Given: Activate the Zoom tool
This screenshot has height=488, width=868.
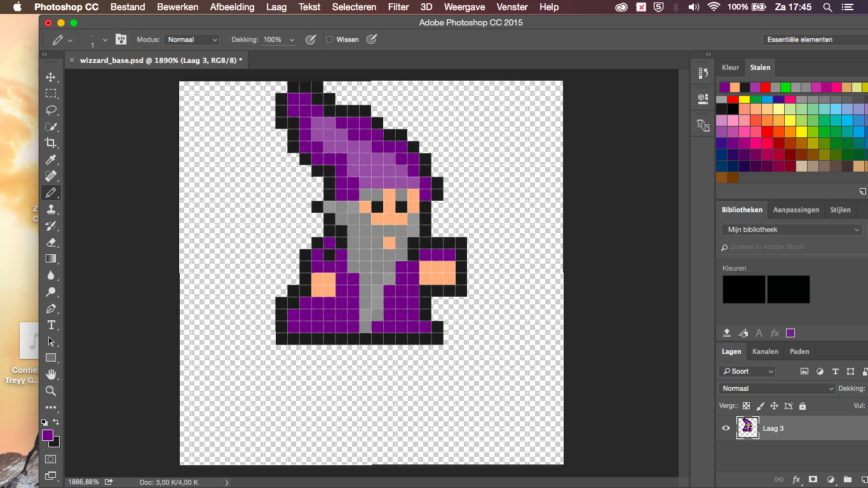Looking at the screenshot, I should coord(51,391).
